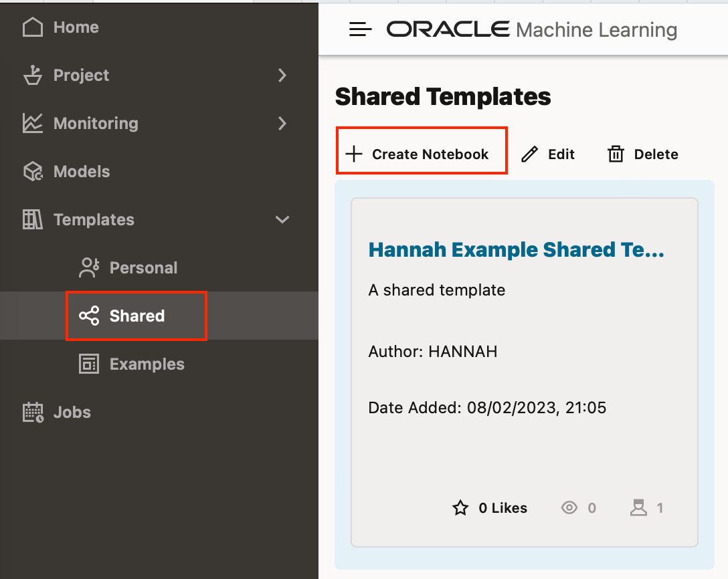Open Examples templates in sidebar
Screen dimensions: 728x579
click(x=147, y=364)
